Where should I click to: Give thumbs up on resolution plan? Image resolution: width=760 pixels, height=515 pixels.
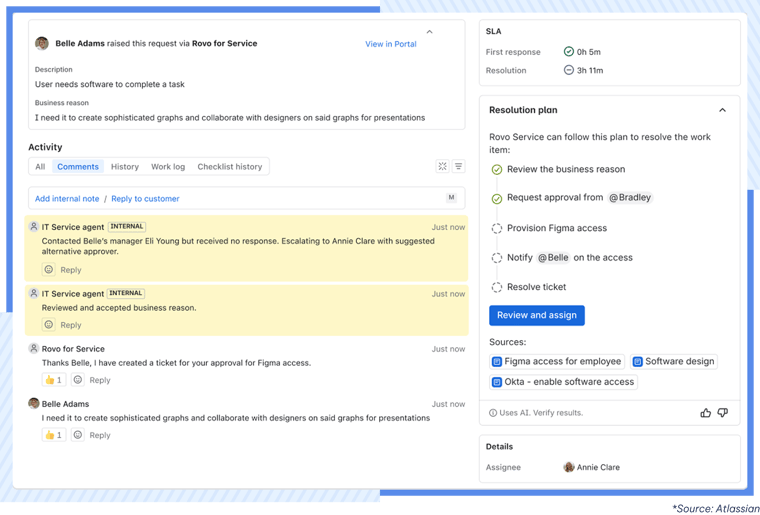(x=705, y=413)
